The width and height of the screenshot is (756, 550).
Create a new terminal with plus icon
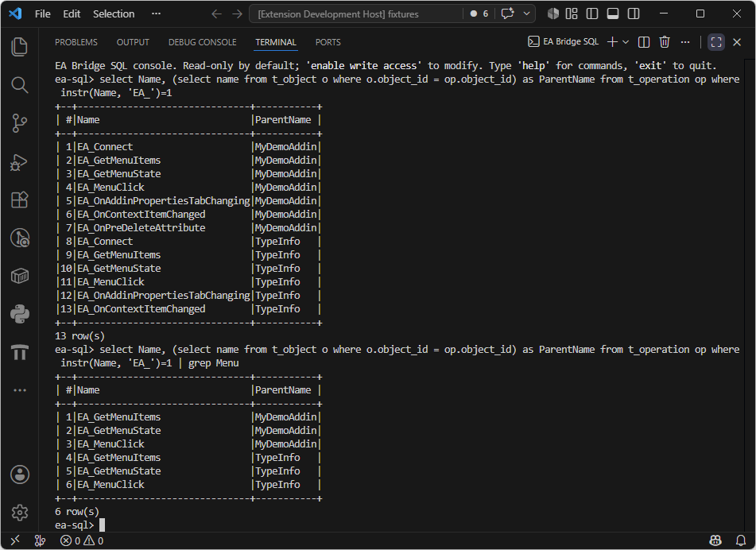pyautogui.click(x=612, y=42)
